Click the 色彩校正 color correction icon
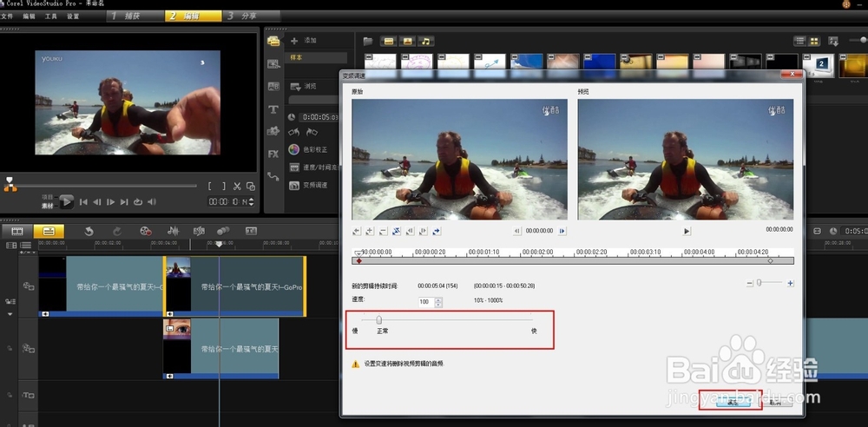Viewport: 868px width, 427px height. (x=294, y=149)
